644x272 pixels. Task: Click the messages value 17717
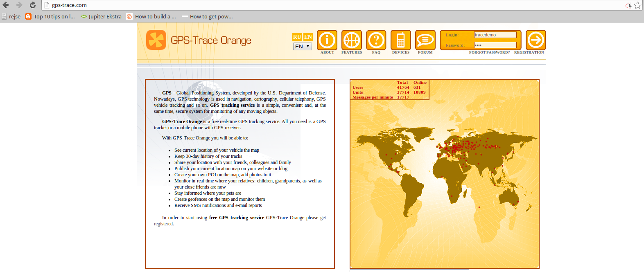[x=403, y=97]
